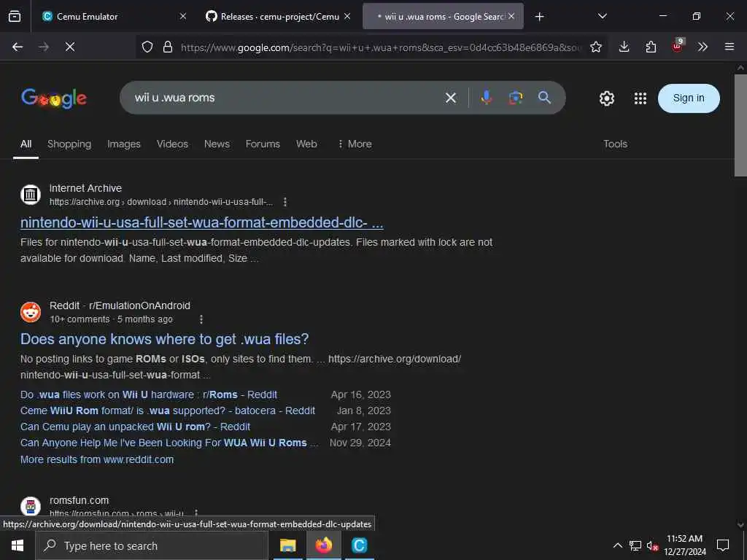Click the Google holiday logo

pos(54,98)
